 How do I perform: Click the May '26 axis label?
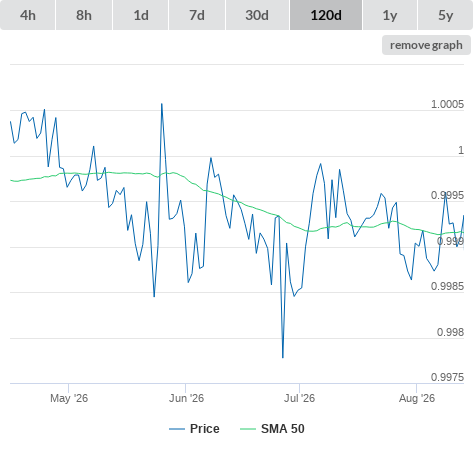click(x=69, y=398)
